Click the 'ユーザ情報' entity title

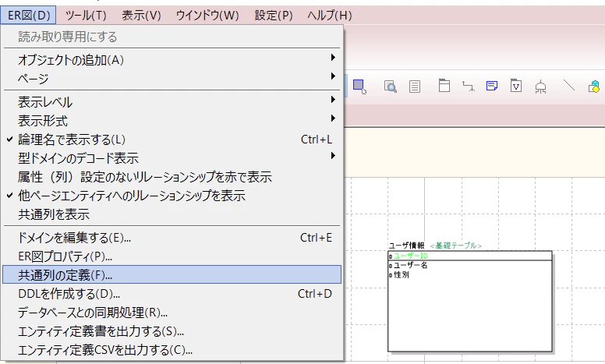click(x=407, y=246)
